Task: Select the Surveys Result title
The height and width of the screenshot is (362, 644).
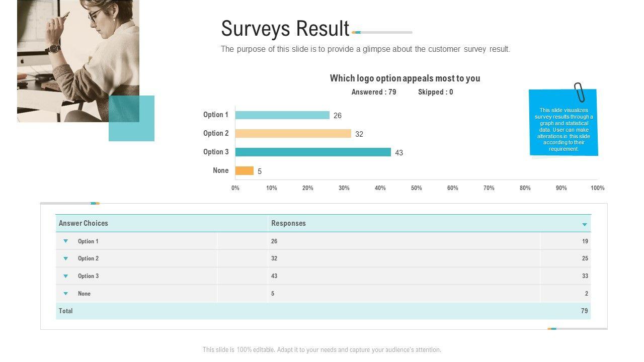Action: click(285, 29)
